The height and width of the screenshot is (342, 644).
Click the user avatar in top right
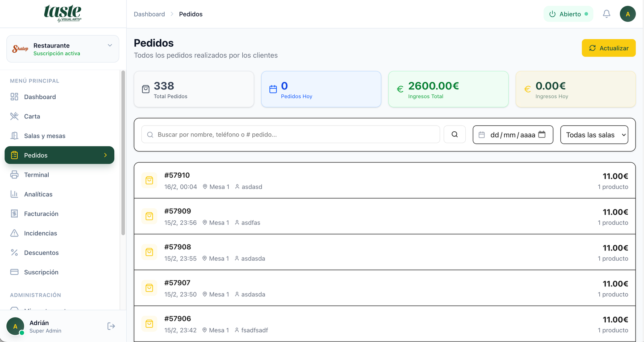click(x=627, y=14)
